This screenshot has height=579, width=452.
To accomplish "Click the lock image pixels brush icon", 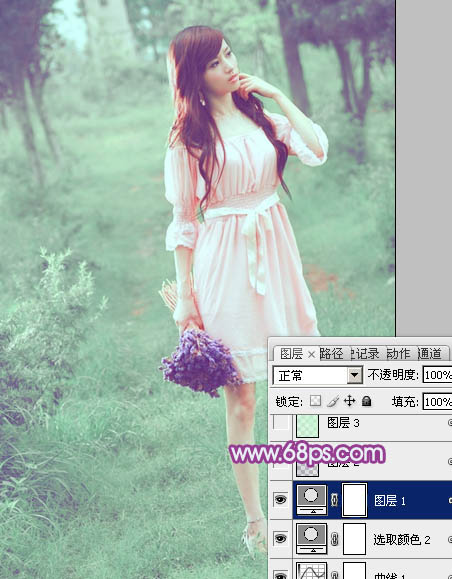I will click(x=333, y=401).
